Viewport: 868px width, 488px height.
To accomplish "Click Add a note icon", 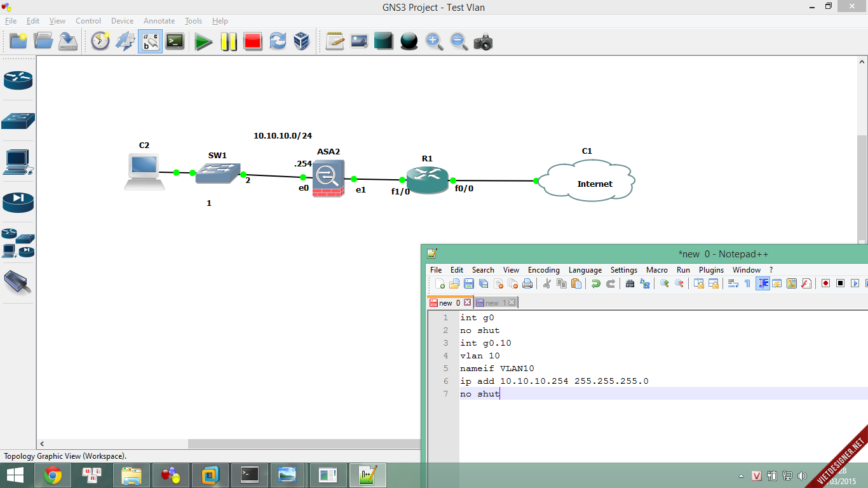I will coord(335,42).
